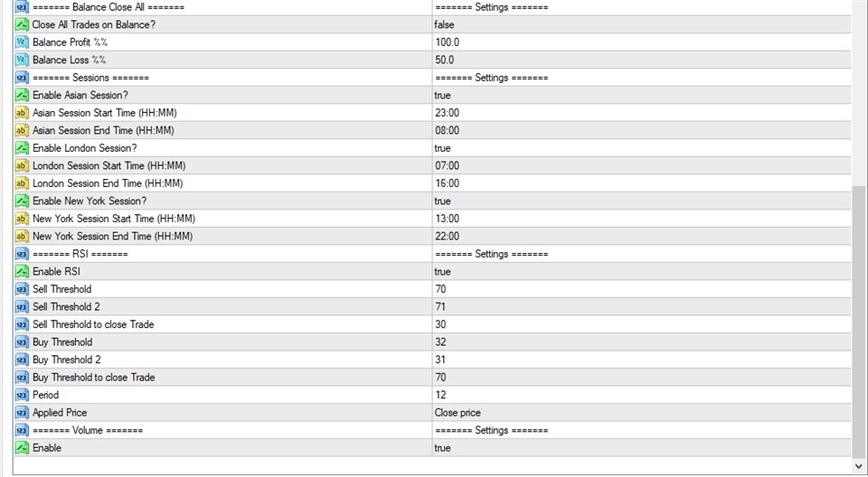Click the vertical scrollbar thumb
This screenshot has height=477, width=868.
[x=859, y=321]
